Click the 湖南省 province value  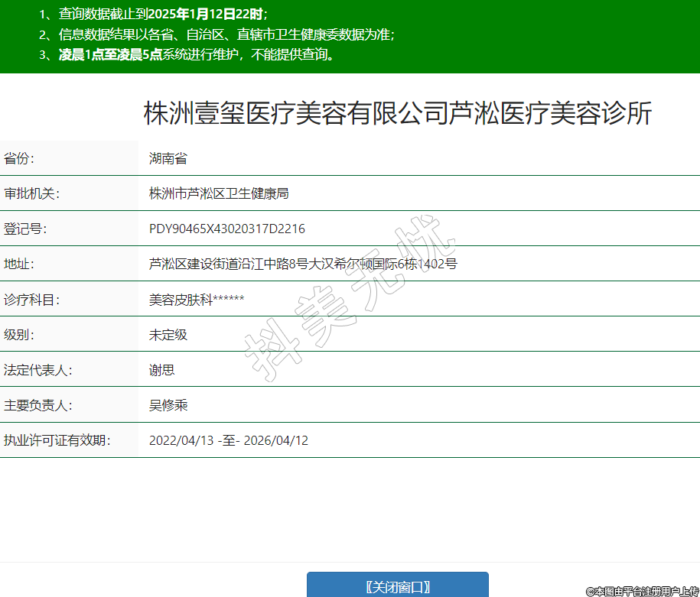point(168,159)
